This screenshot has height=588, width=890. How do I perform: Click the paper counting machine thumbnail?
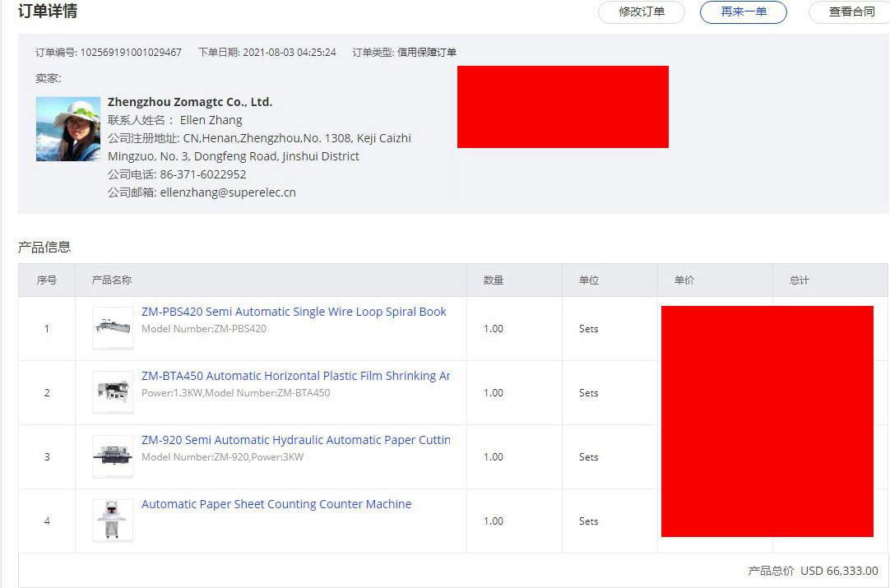113,521
